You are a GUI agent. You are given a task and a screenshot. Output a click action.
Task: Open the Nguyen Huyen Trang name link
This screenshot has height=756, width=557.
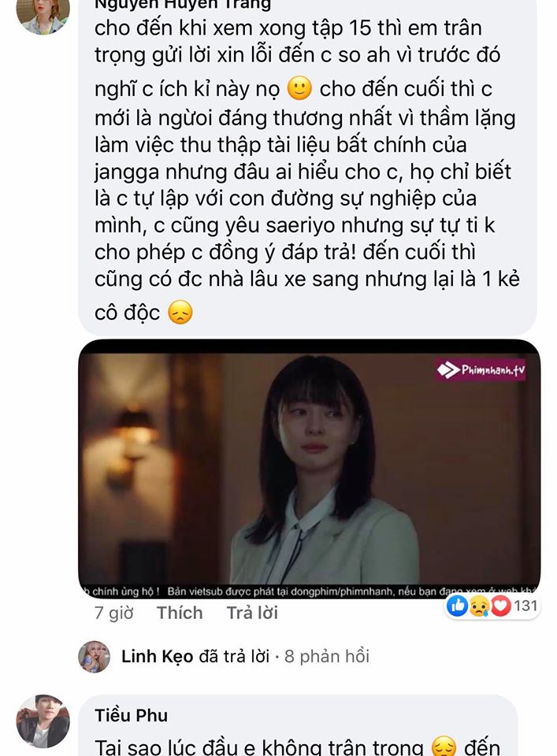tap(182, 5)
